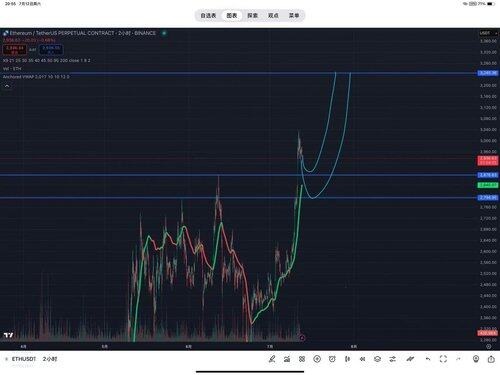Open the 2小时 timeframe selector
This screenshot has height=375, width=500.
click(50, 359)
